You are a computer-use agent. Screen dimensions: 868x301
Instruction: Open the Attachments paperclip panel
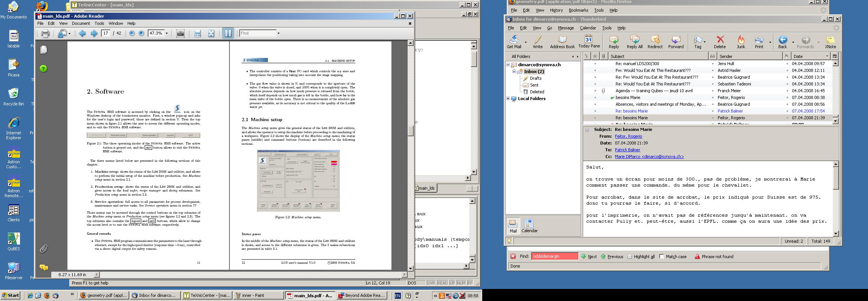(x=44, y=249)
